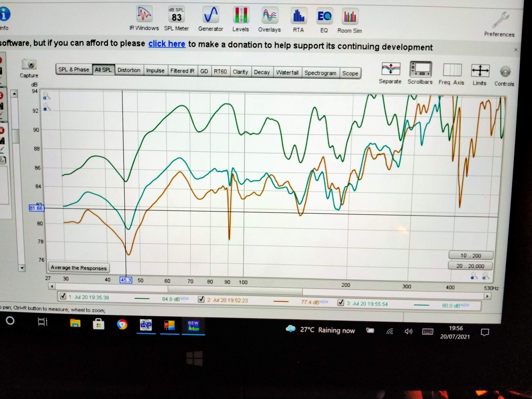Click vertical scrollbar up arrow
Screen dimensions: 532x399
pyautogui.click(x=14, y=94)
